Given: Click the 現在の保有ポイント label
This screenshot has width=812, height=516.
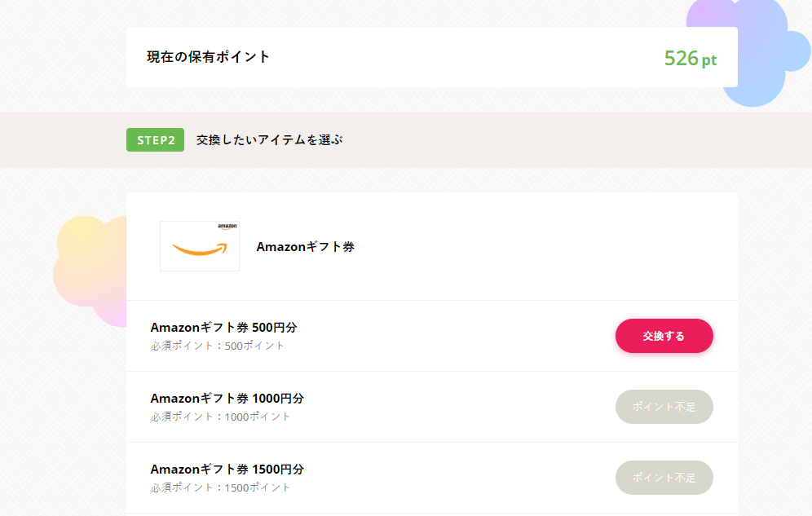Looking at the screenshot, I should (208, 57).
